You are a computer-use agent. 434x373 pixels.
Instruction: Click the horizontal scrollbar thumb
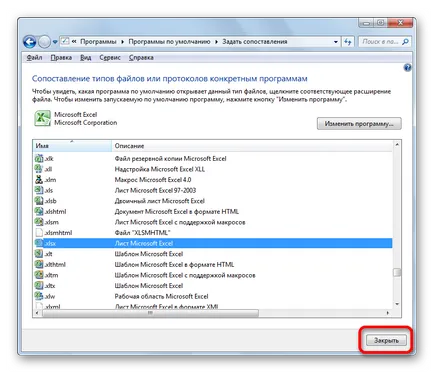click(150, 313)
